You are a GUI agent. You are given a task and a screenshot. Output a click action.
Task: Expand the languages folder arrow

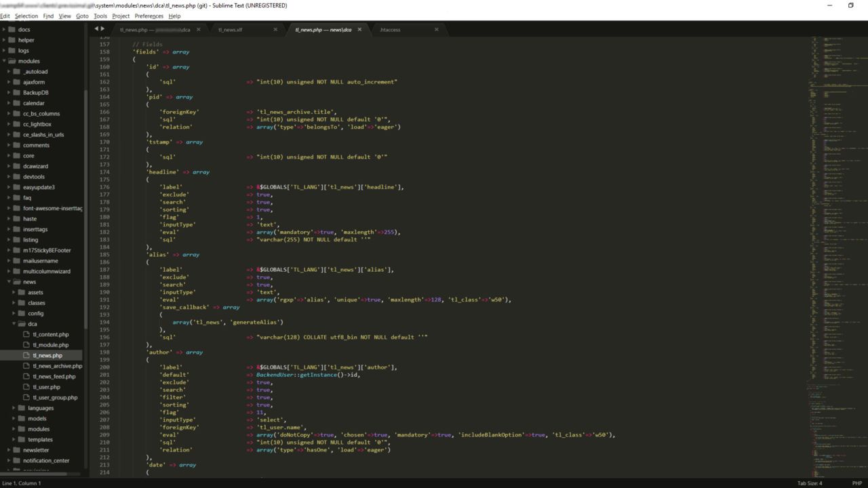point(14,408)
